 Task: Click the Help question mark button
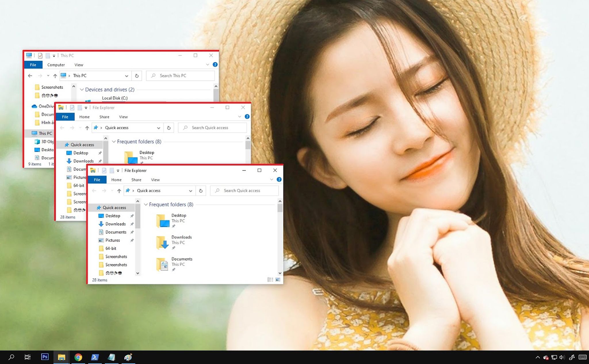click(x=279, y=180)
